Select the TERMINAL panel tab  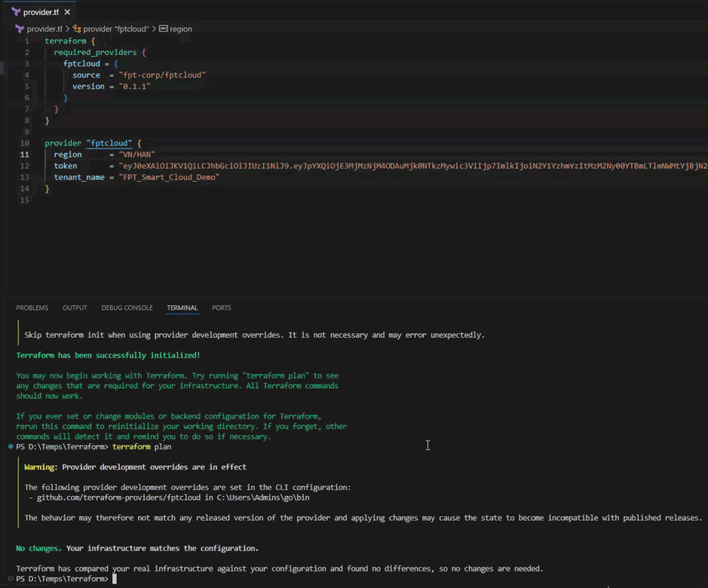pyautogui.click(x=182, y=308)
